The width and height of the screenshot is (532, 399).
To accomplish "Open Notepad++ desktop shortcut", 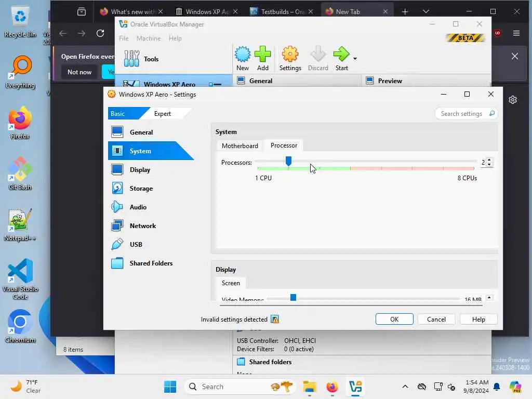I will (20, 224).
